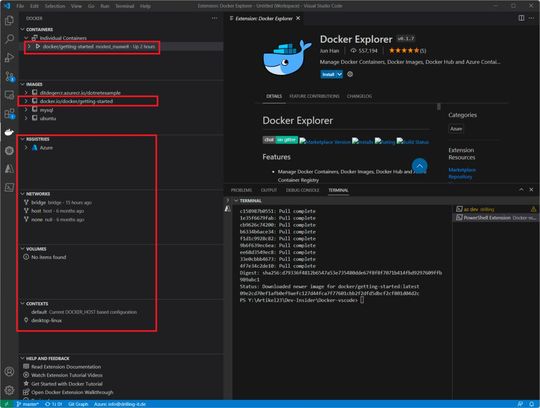Viewport: 540px width, 408px height.
Task: Click the split editor icon
Action: coord(521,18)
